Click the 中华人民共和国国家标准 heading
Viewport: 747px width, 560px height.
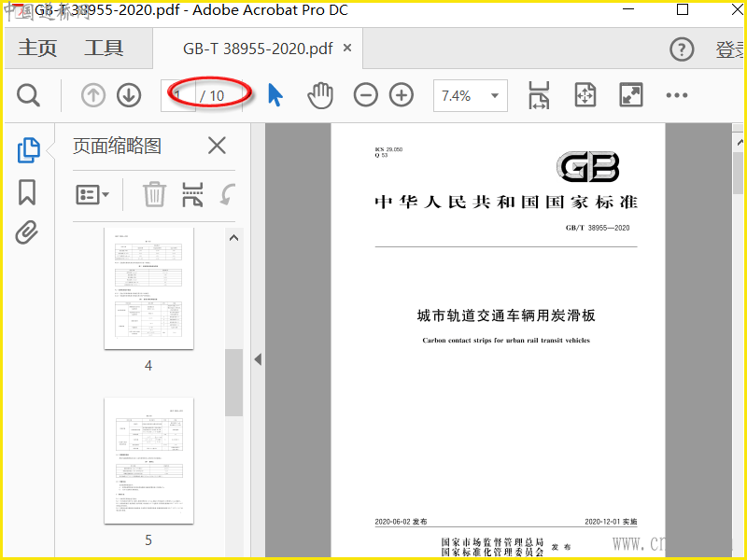tap(506, 202)
